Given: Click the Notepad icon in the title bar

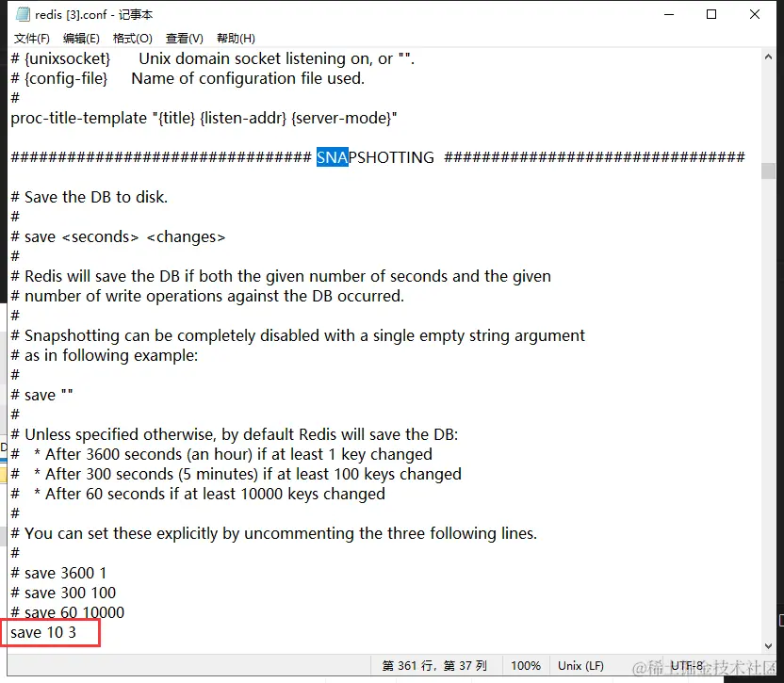Looking at the screenshot, I should point(23,14).
